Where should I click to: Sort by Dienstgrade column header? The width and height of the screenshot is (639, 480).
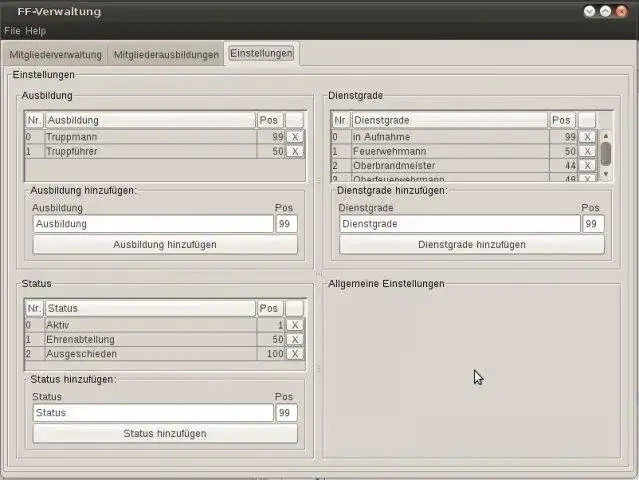tap(449, 120)
